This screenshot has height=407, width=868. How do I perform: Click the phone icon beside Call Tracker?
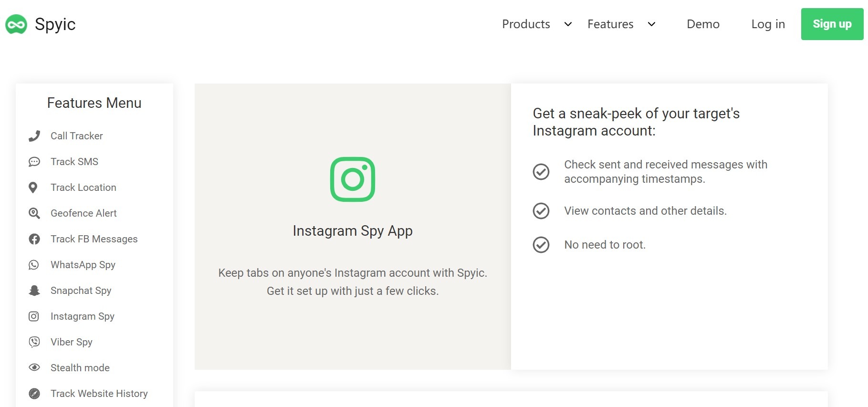[x=34, y=136]
